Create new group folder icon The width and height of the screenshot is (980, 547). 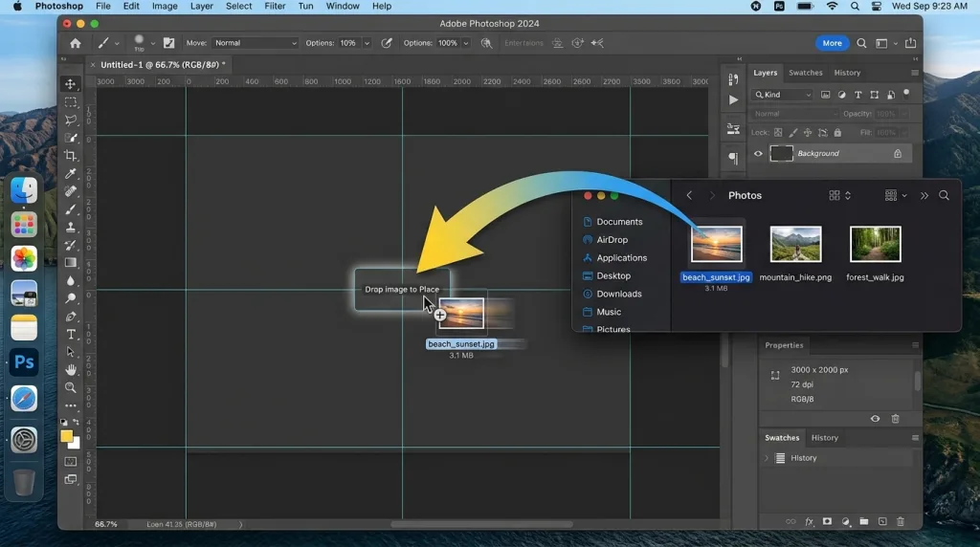(x=864, y=521)
